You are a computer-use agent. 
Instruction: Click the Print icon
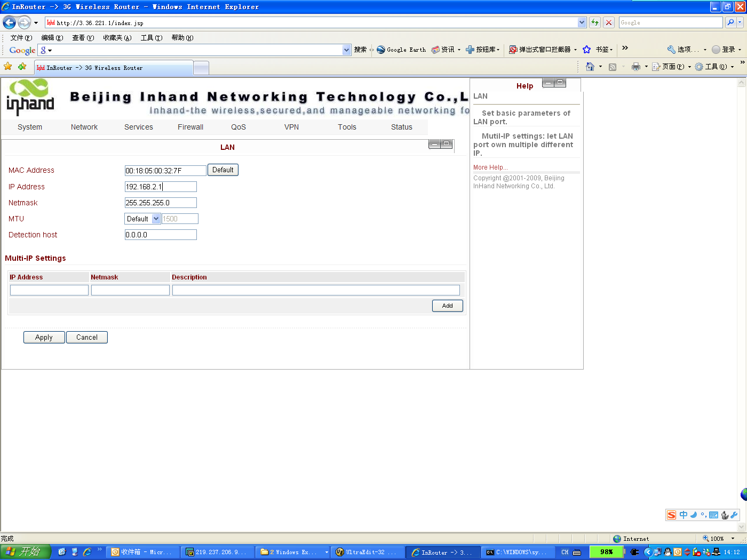click(637, 67)
